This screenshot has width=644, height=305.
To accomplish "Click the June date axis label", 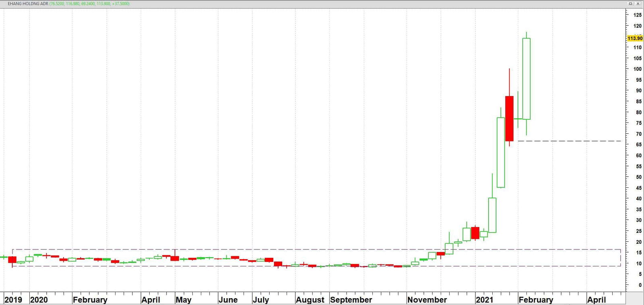I will click(x=228, y=300).
